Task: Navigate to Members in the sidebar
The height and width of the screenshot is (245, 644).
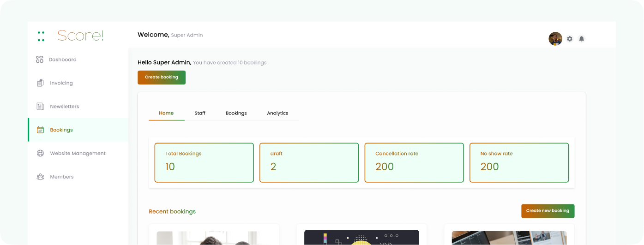Action: pos(78,177)
